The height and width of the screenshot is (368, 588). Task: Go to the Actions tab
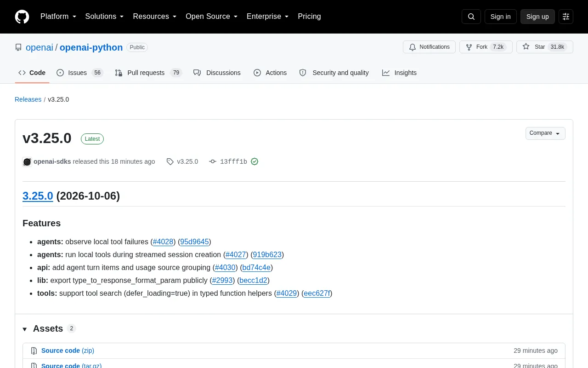270,73
